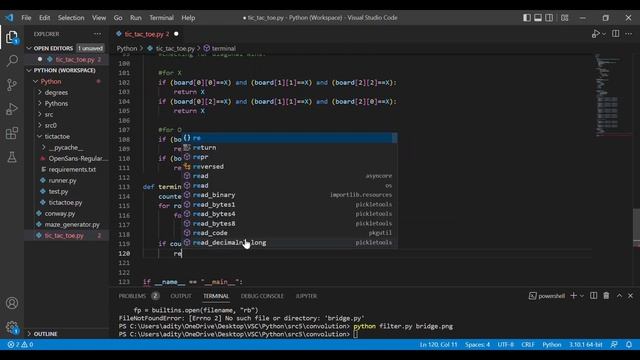Open the Run and Debug view

12,109
